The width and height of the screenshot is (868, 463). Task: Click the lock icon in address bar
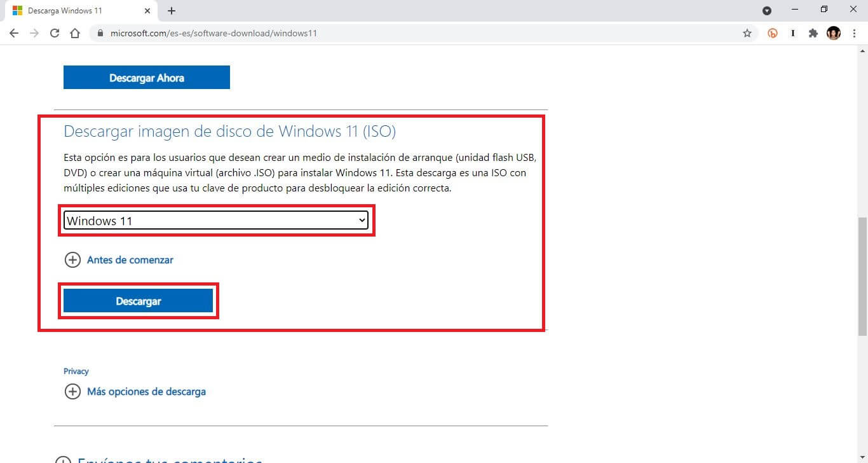[x=100, y=33]
